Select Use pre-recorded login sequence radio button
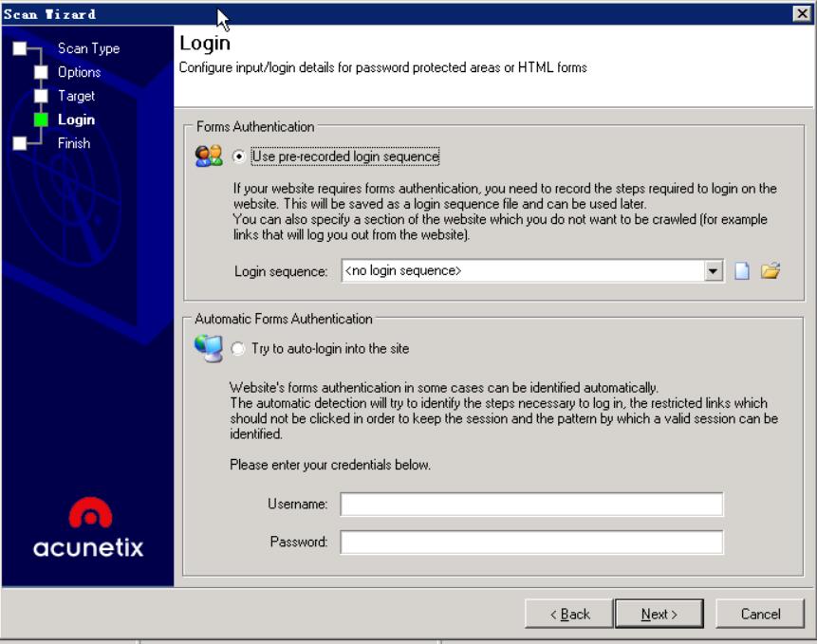817x644 pixels. click(x=238, y=156)
